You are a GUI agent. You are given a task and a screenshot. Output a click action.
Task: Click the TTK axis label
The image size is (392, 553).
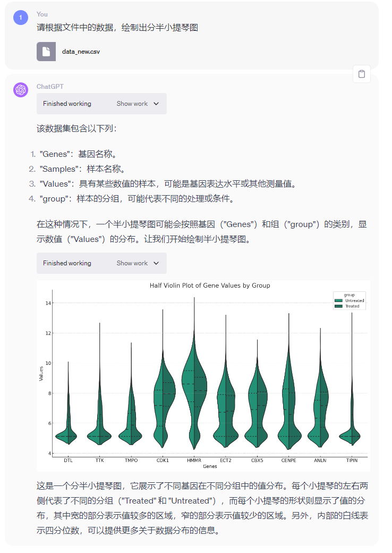point(100,460)
